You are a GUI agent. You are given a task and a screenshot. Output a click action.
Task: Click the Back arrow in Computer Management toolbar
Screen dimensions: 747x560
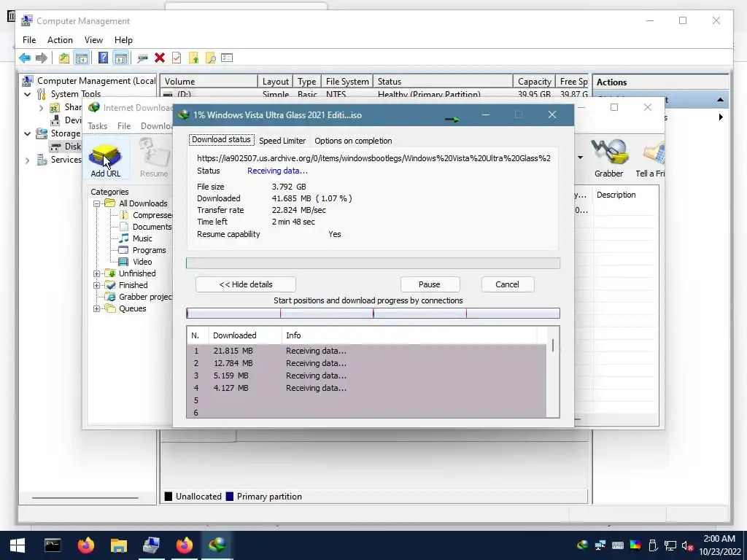(25, 58)
